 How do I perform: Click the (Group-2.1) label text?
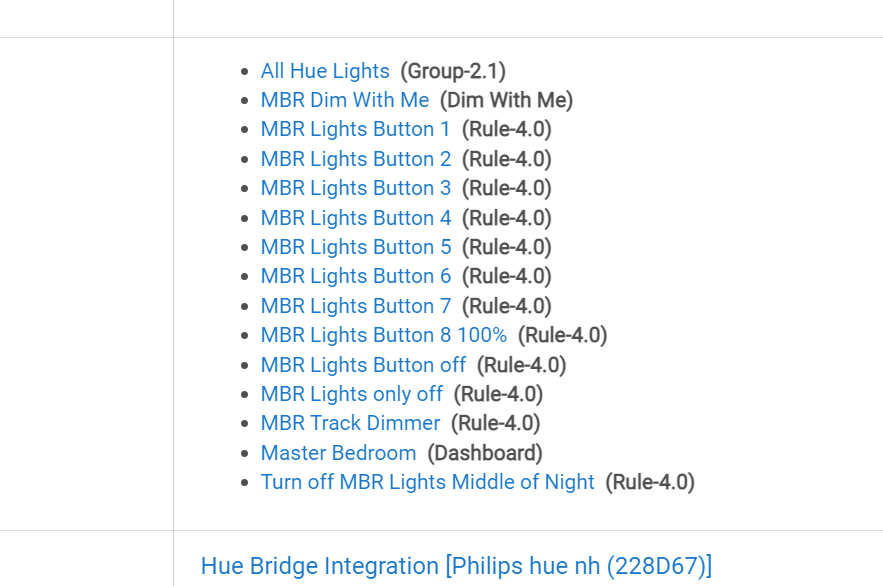(x=453, y=71)
